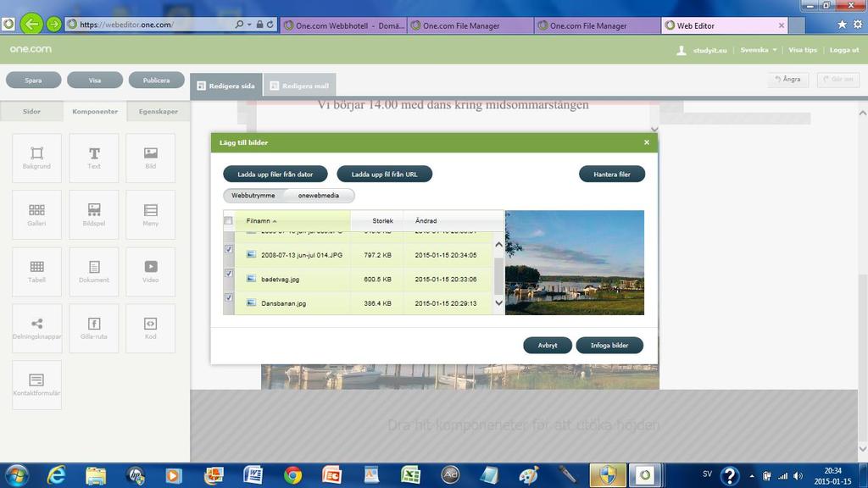Uncheck the badetvag.jpg checkbox
The height and width of the screenshot is (488, 868).
229,274
